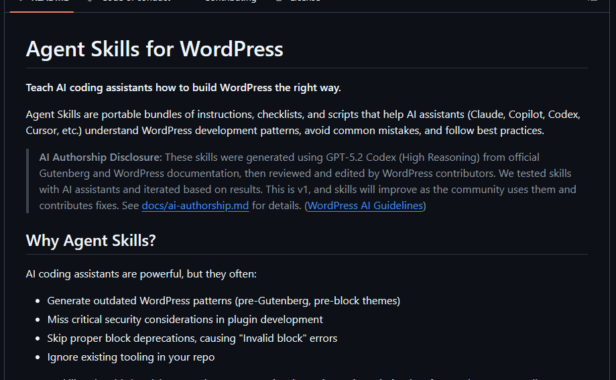Image resolution: width=616 pixels, height=380 pixels.
Task: Click 'Generate outdated WordPress patterns' bullet
Action: coord(224,301)
